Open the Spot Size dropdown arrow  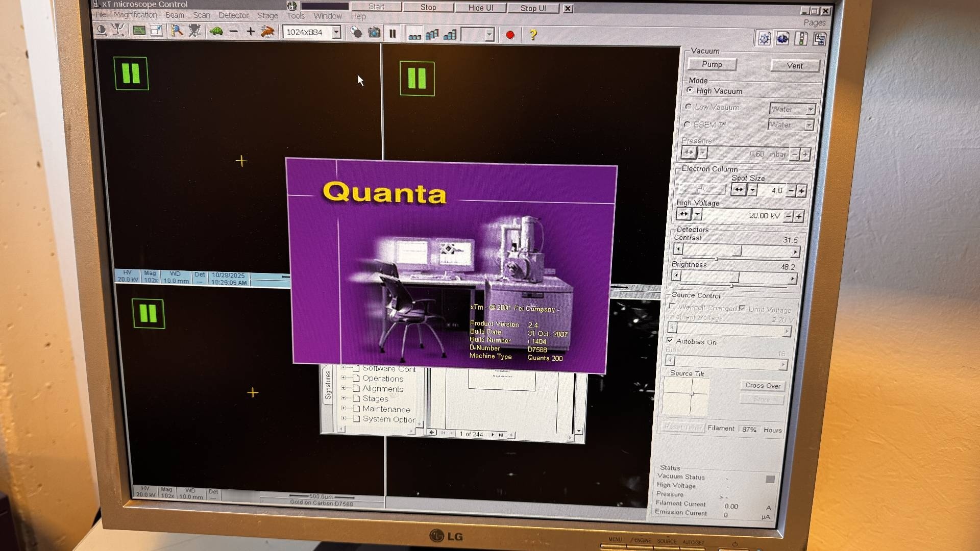[x=752, y=190]
